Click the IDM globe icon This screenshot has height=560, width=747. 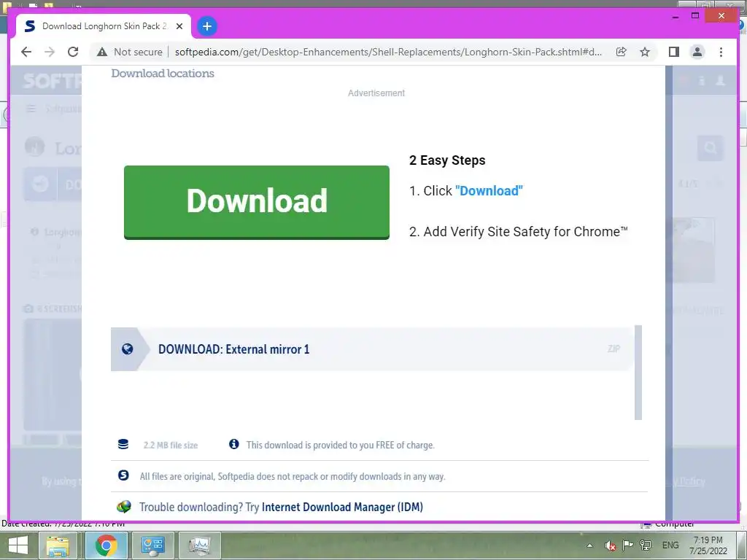coord(124,507)
